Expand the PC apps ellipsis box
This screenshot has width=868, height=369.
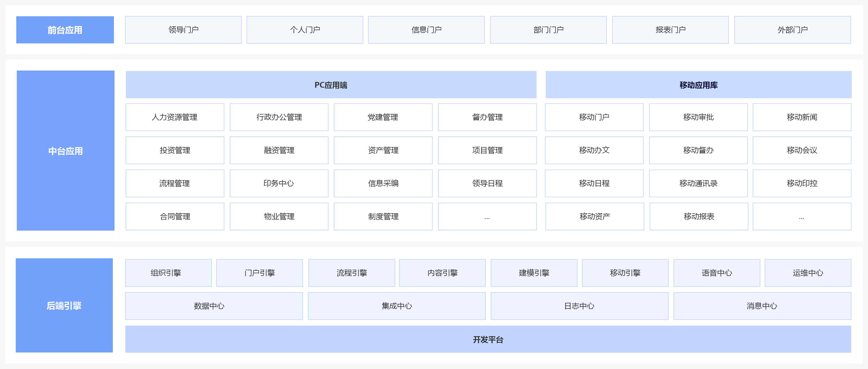click(487, 216)
